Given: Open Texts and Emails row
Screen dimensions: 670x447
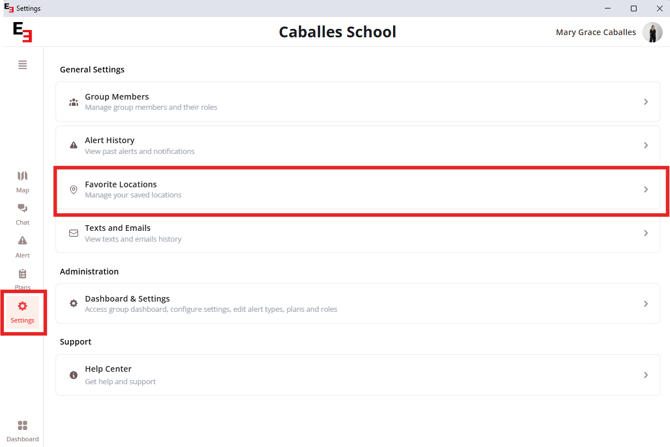Looking at the screenshot, I should pyautogui.click(x=358, y=233).
